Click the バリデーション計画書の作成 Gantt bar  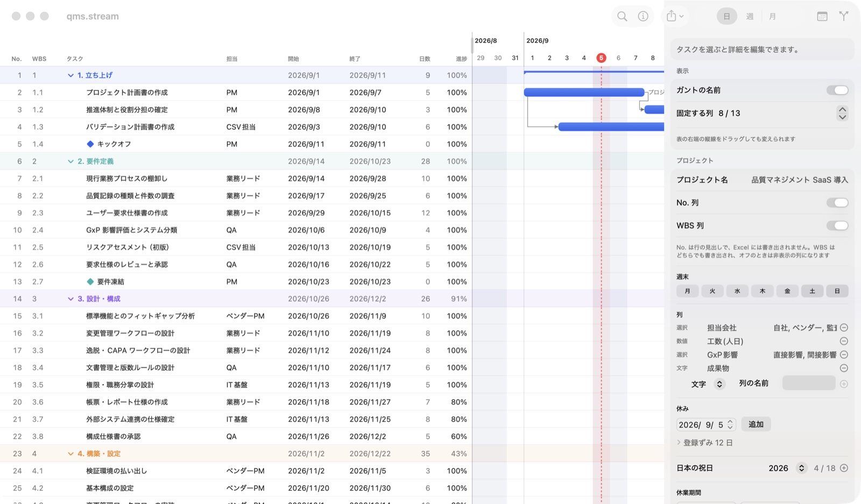point(611,127)
